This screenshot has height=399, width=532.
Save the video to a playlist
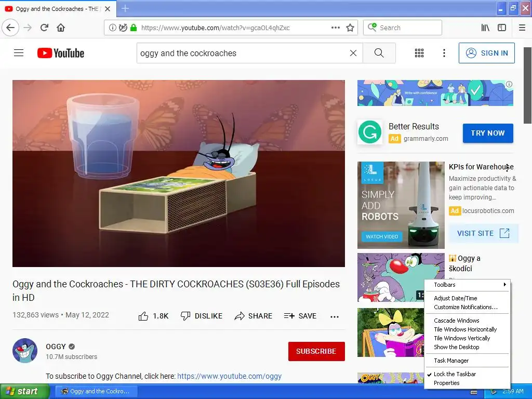click(300, 316)
